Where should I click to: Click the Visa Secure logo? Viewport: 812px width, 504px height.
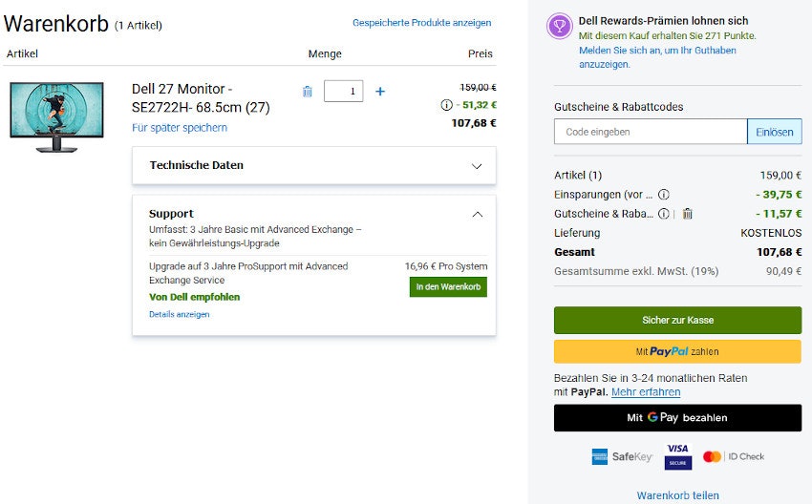pyautogui.click(x=678, y=456)
